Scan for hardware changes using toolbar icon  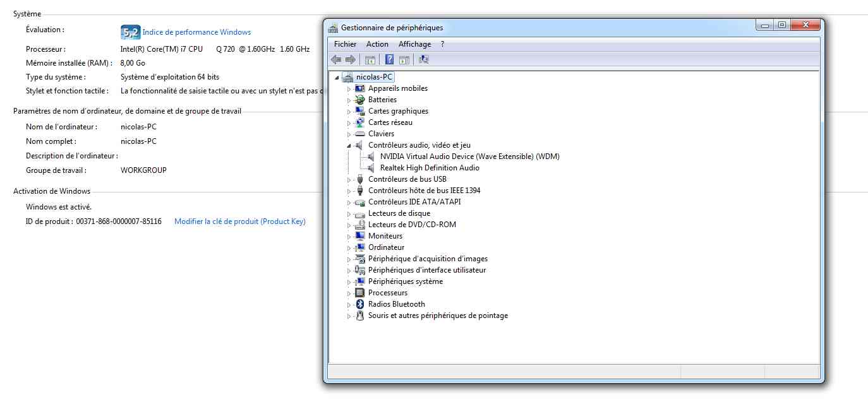(424, 60)
